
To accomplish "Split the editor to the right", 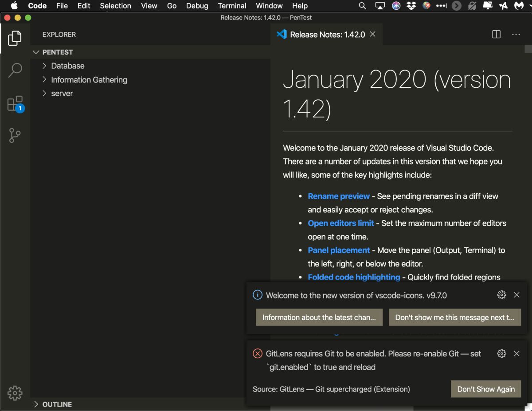I will (x=497, y=35).
